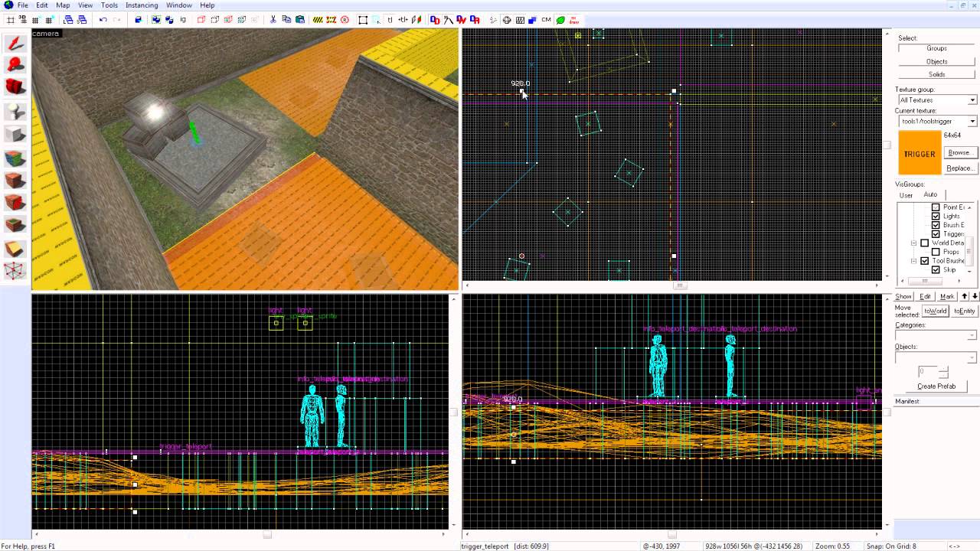Select the Selection tool in left toolbar

15,43
